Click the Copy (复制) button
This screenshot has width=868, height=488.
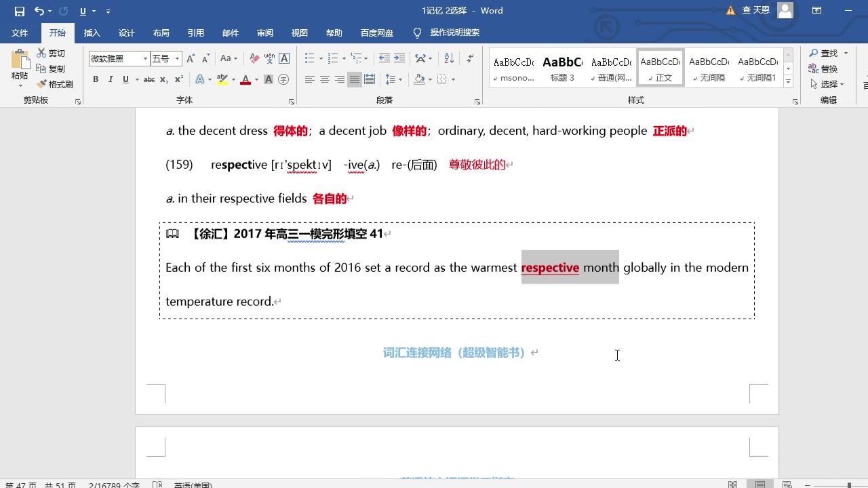(x=52, y=69)
